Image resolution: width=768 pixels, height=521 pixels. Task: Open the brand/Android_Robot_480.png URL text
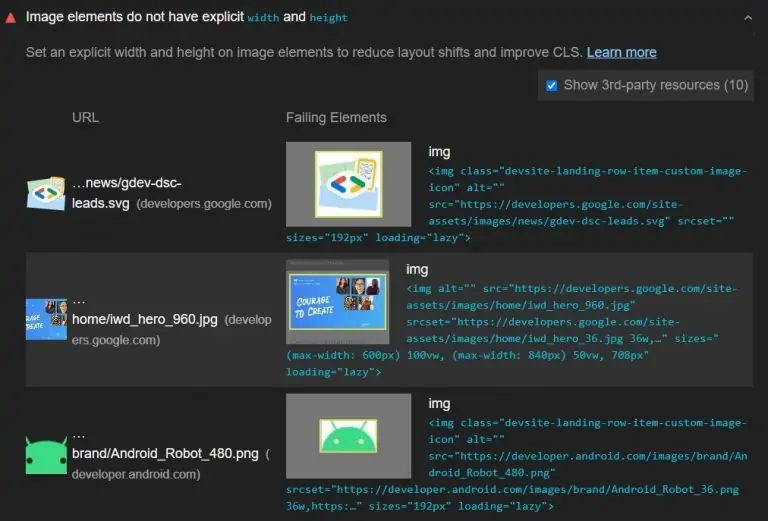(x=165, y=454)
